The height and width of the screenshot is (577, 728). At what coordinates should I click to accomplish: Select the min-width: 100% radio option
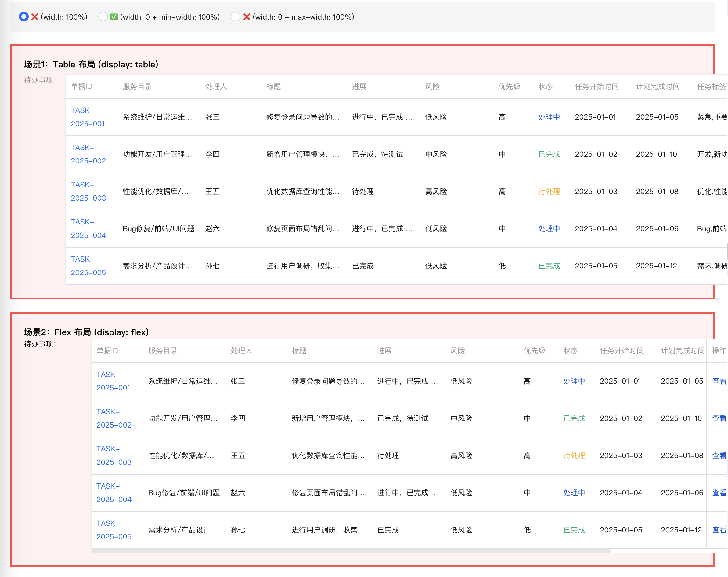103,16
